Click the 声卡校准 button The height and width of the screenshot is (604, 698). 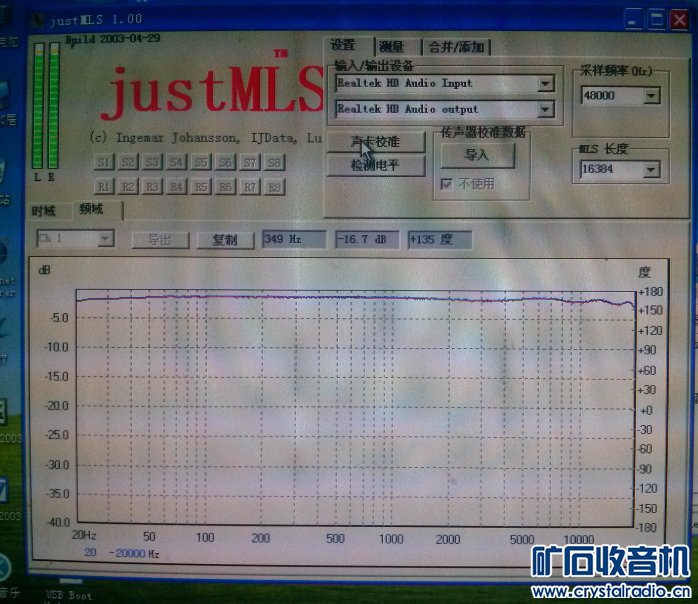click(375, 142)
